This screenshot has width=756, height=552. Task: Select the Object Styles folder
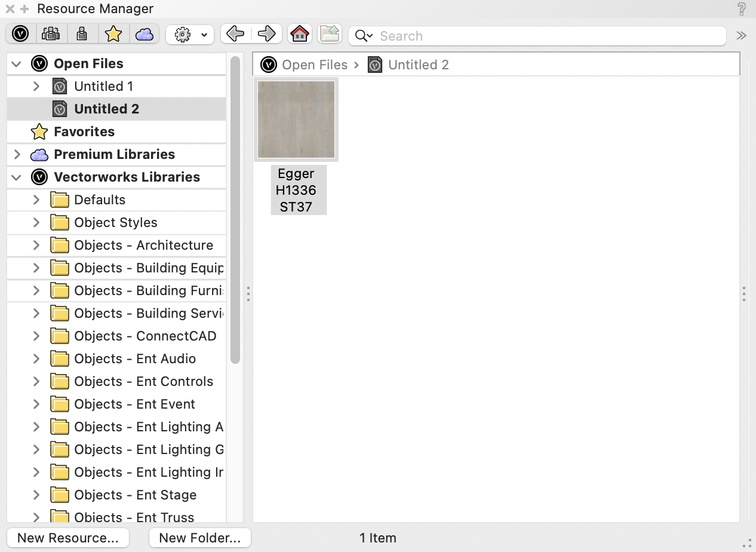click(116, 222)
